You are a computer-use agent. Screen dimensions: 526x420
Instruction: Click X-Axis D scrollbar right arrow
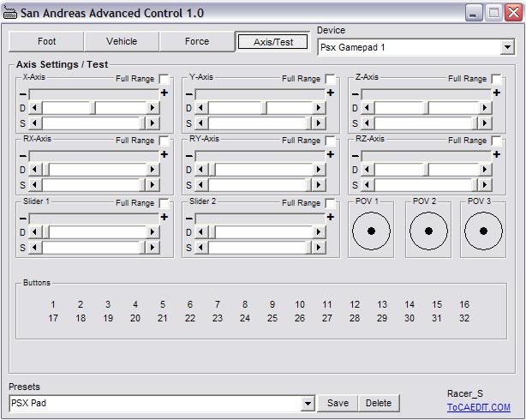tap(152, 108)
